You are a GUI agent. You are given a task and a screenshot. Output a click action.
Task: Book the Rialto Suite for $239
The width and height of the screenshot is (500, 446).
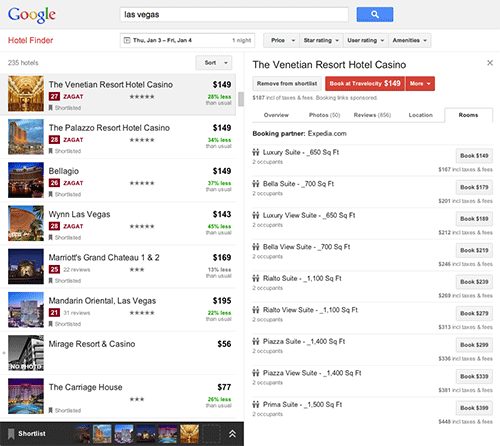tap(474, 282)
